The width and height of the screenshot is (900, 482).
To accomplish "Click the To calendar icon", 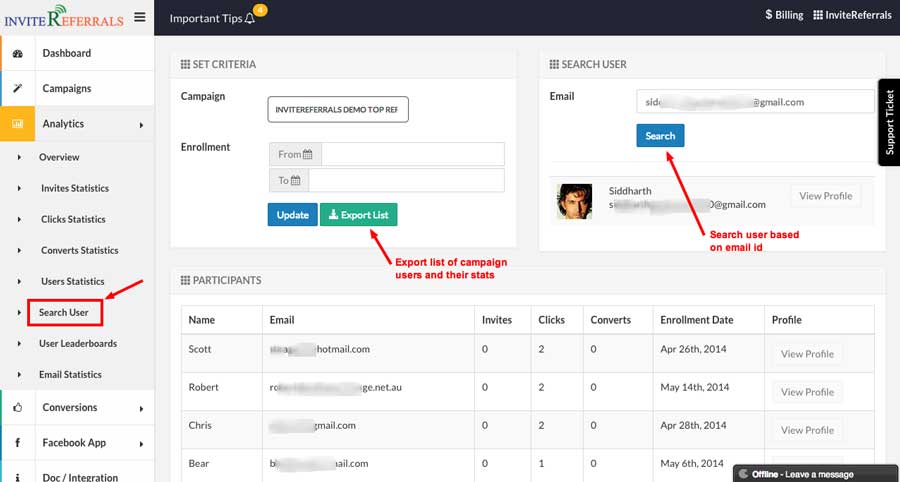I will coord(296,180).
